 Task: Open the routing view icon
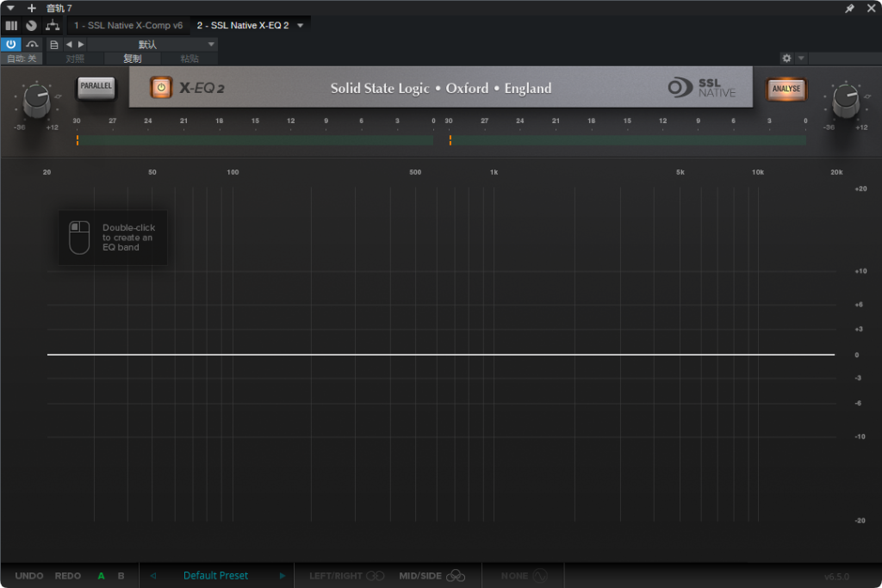tap(53, 25)
